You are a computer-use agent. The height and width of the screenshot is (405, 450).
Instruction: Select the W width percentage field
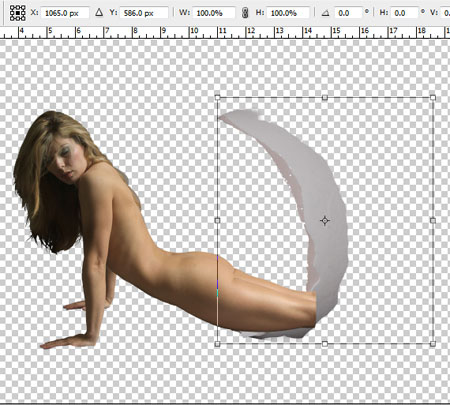tap(214, 13)
